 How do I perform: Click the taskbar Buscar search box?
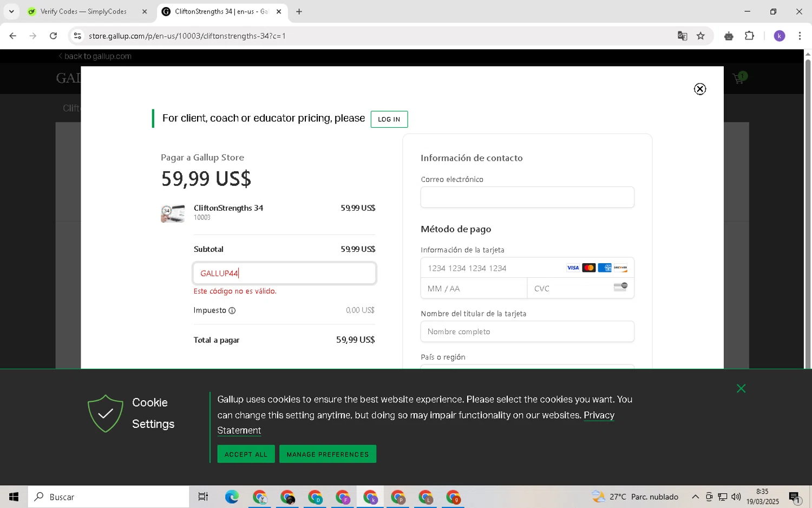tap(108, 497)
